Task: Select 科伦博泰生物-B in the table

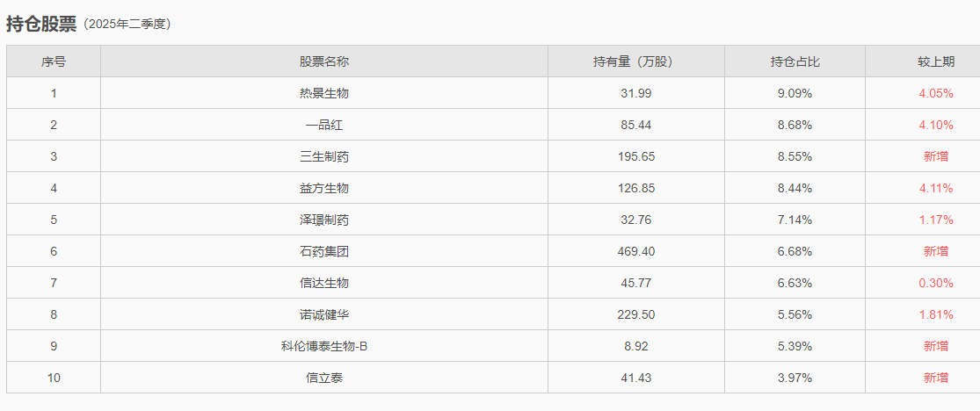Action: (323, 346)
